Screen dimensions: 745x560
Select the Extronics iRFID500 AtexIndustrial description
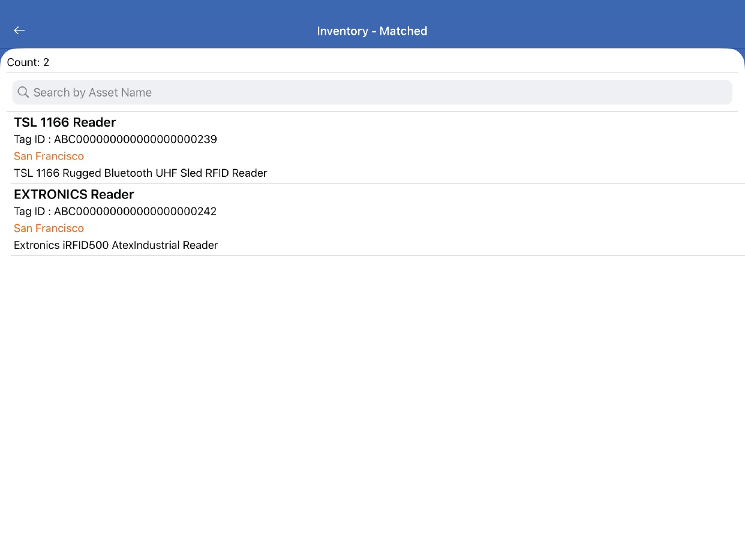[x=116, y=245]
